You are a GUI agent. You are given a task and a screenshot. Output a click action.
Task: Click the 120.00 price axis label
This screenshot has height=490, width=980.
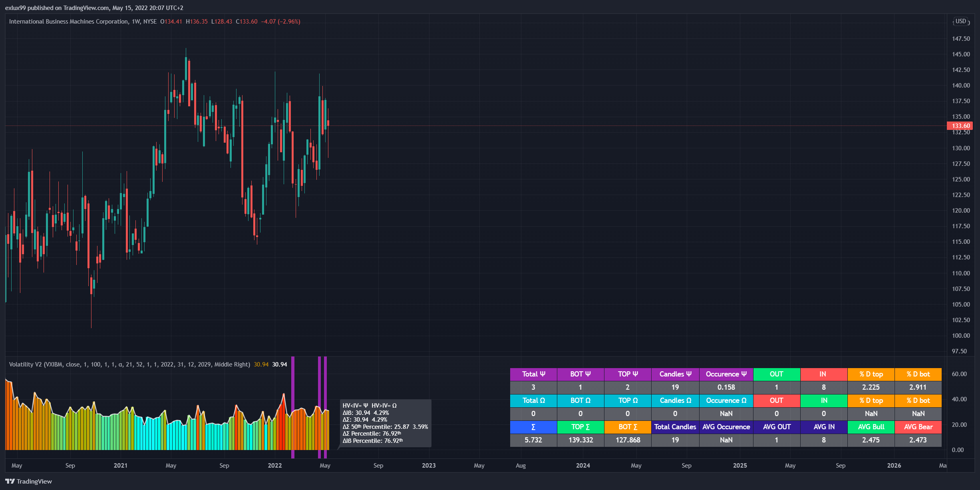961,211
